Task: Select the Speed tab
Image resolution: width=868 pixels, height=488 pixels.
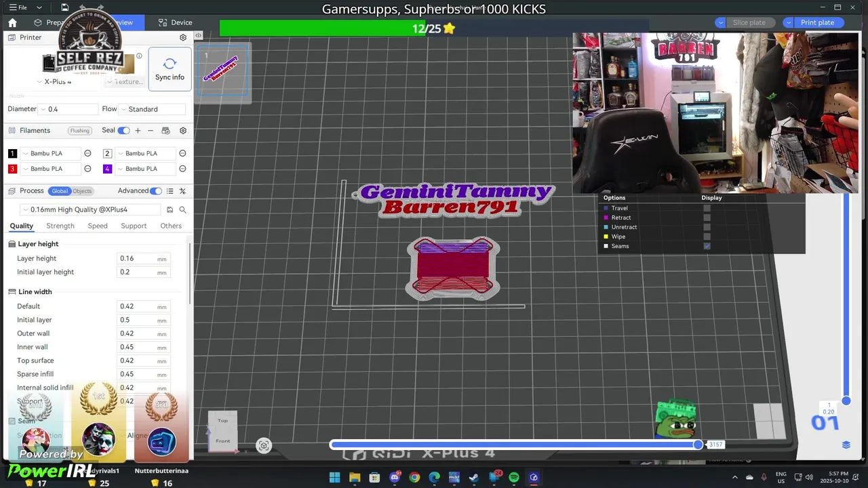Action: 98,226
